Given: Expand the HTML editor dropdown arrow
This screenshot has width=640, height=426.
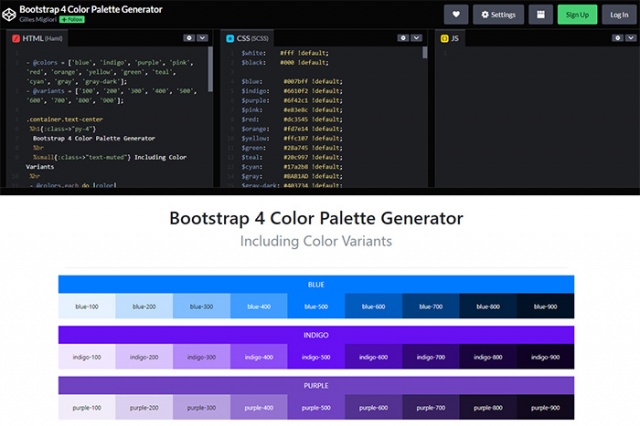Looking at the screenshot, I should 202,38.
